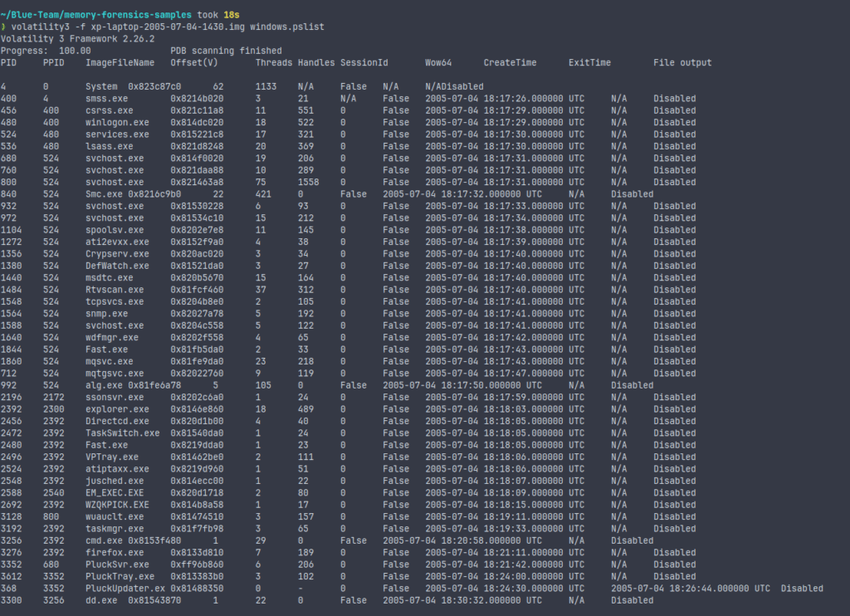Click the firefox.exe process name
This screenshot has height=616, width=850.
115,552
